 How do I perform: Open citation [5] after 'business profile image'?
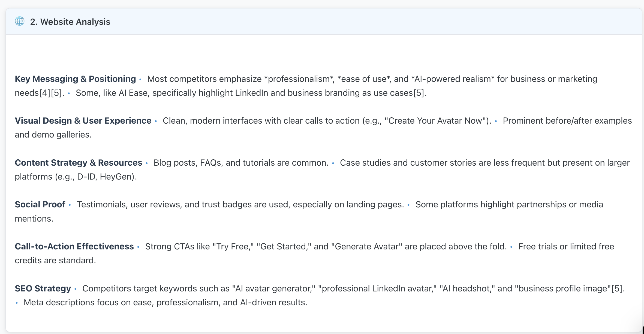(x=617, y=288)
